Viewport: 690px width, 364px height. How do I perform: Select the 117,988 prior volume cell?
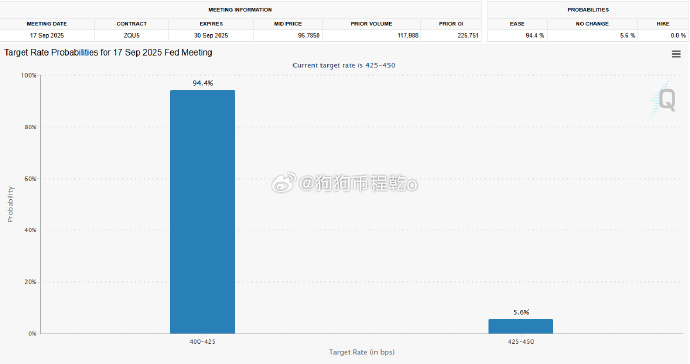coord(371,36)
